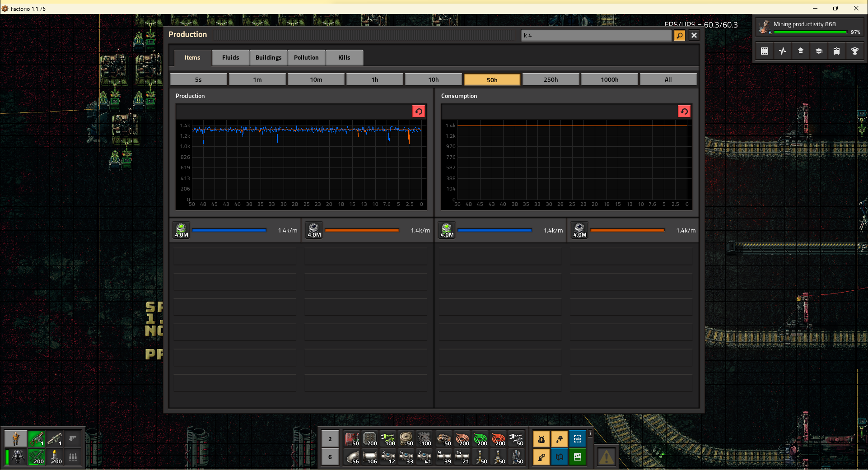The height and width of the screenshot is (470, 868).
Task: Pick the red assembler item with 50
Action: (352, 439)
